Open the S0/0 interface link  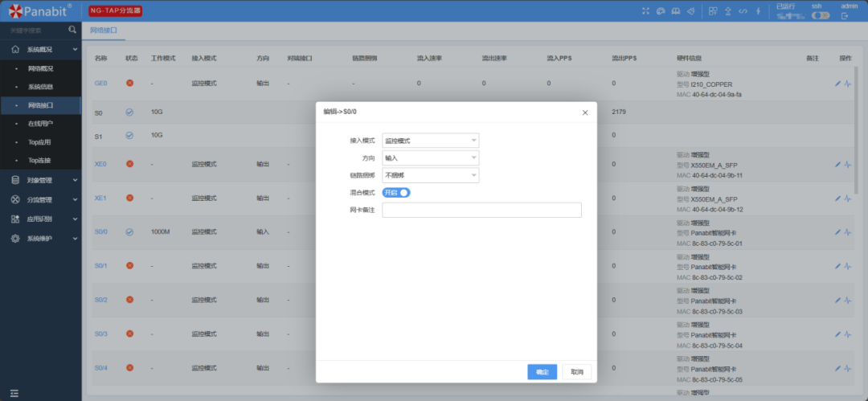pos(100,232)
